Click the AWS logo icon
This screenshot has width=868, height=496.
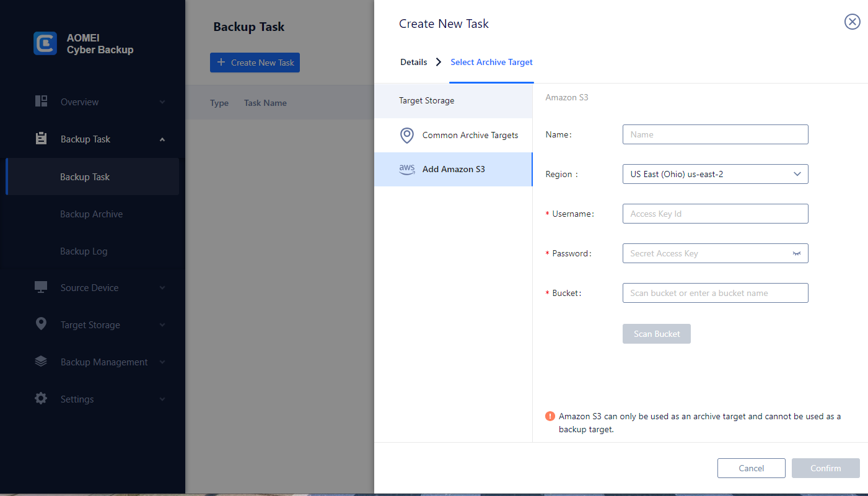tap(407, 169)
